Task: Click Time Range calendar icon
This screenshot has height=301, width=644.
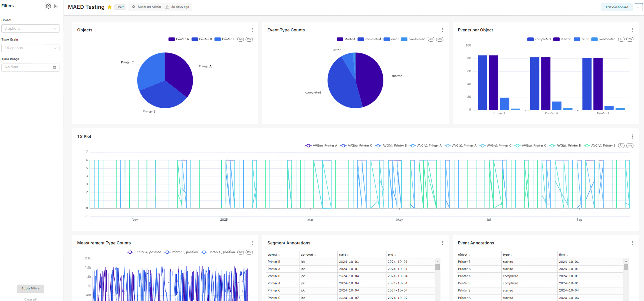Action: [x=54, y=67]
